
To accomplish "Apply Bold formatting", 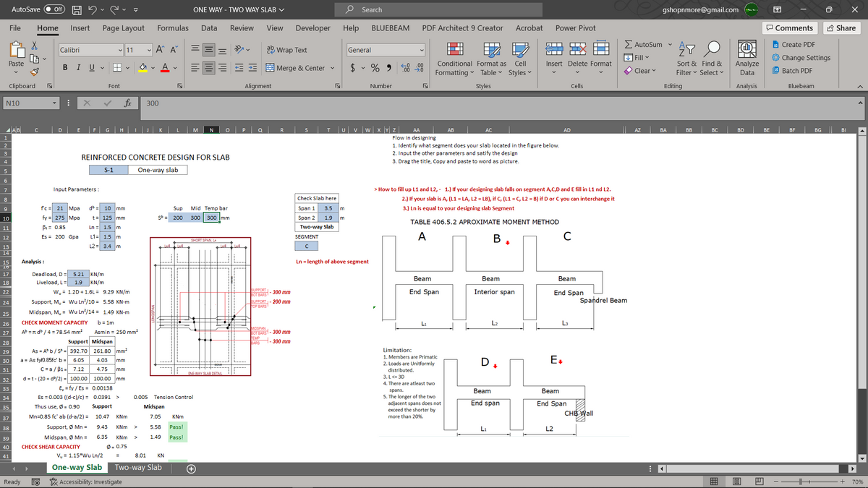I will click(66, 68).
